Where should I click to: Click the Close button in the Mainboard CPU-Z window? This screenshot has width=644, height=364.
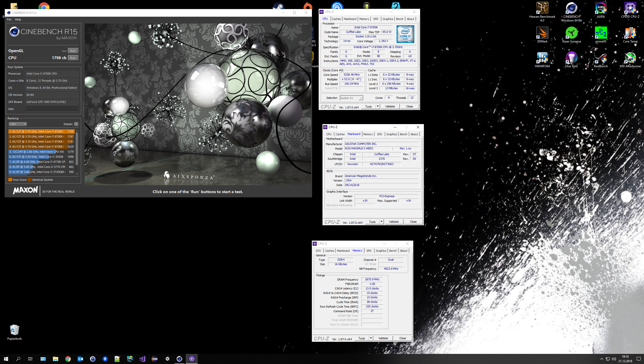point(413,222)
